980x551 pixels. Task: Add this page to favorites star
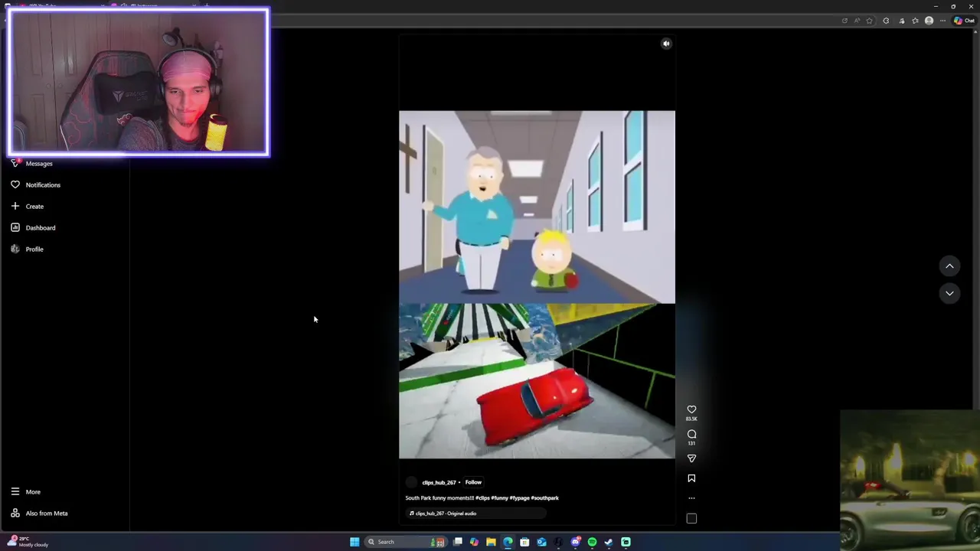(x=869, y=21)
